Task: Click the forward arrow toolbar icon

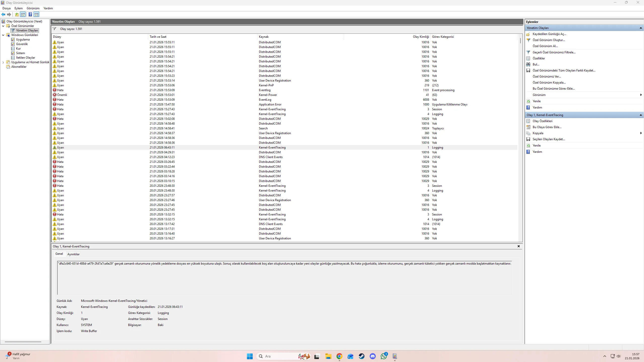Action: point(9,14)
